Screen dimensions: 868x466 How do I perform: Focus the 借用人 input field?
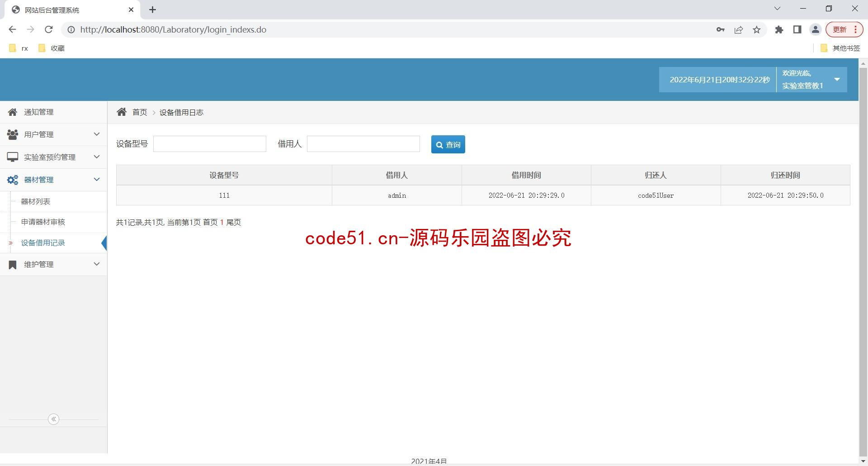tap(363, 144)
